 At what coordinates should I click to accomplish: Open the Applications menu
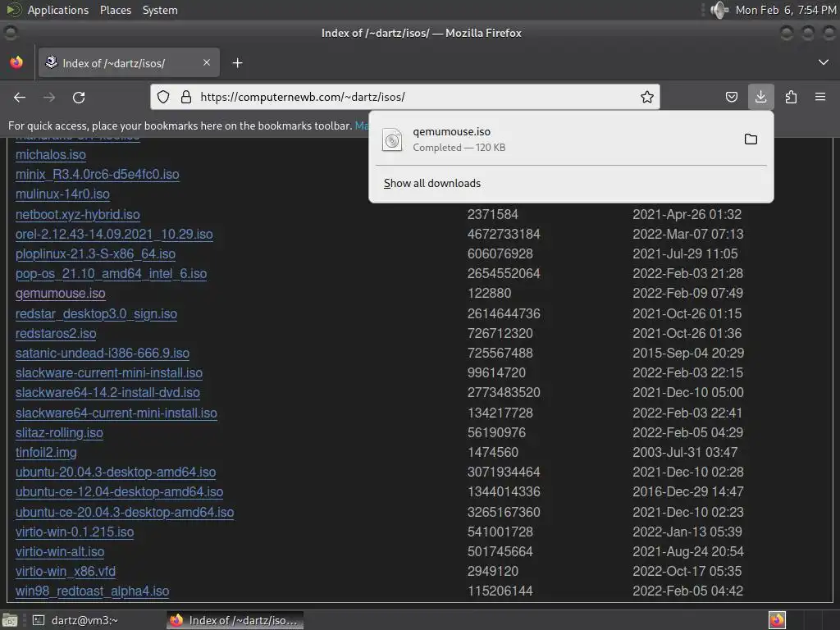[58, 10]
